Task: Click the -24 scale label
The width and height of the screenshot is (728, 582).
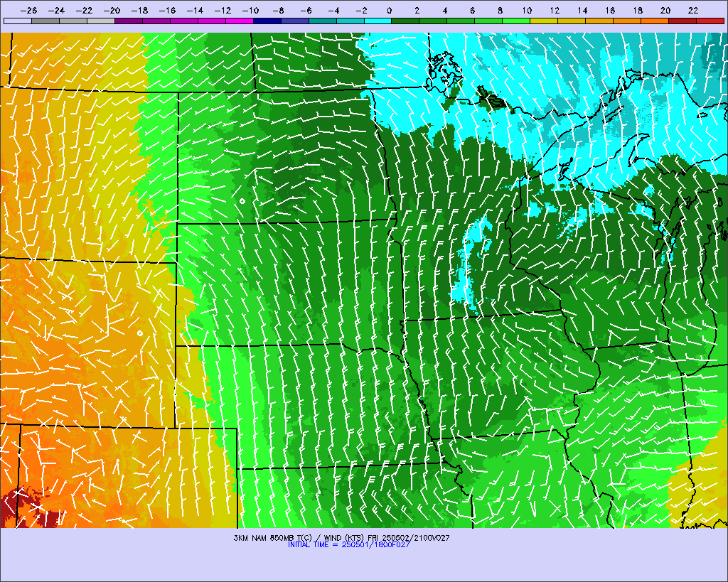Action: click(56, 10)
